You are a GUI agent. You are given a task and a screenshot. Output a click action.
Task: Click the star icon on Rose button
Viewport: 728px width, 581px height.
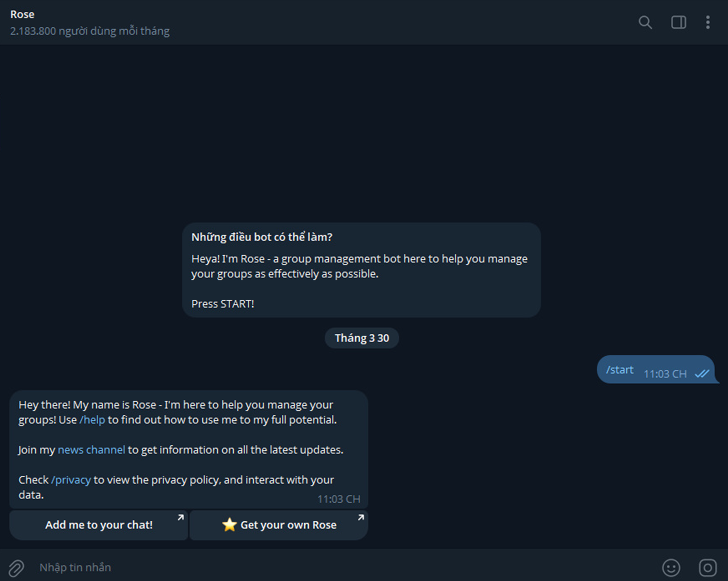coord(229,525)
